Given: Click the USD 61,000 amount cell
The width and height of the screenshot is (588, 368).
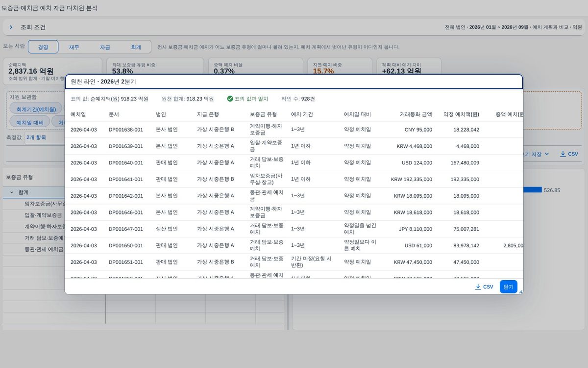Looking at the screenshot, I should [x=418, y=246].
